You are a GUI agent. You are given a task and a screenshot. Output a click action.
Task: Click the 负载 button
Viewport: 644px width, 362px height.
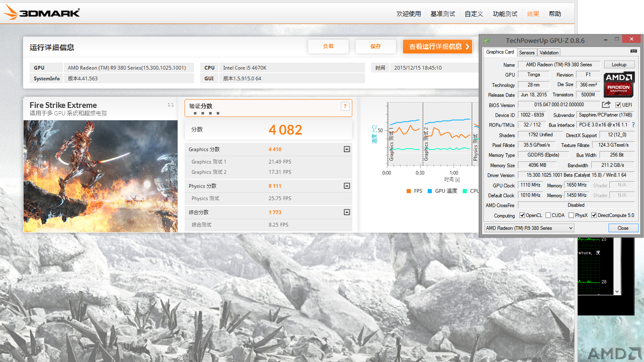(328, 46)
